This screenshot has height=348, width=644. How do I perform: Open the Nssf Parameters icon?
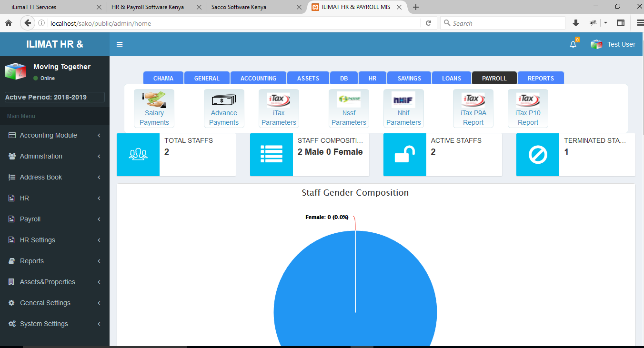click(349, 109)
